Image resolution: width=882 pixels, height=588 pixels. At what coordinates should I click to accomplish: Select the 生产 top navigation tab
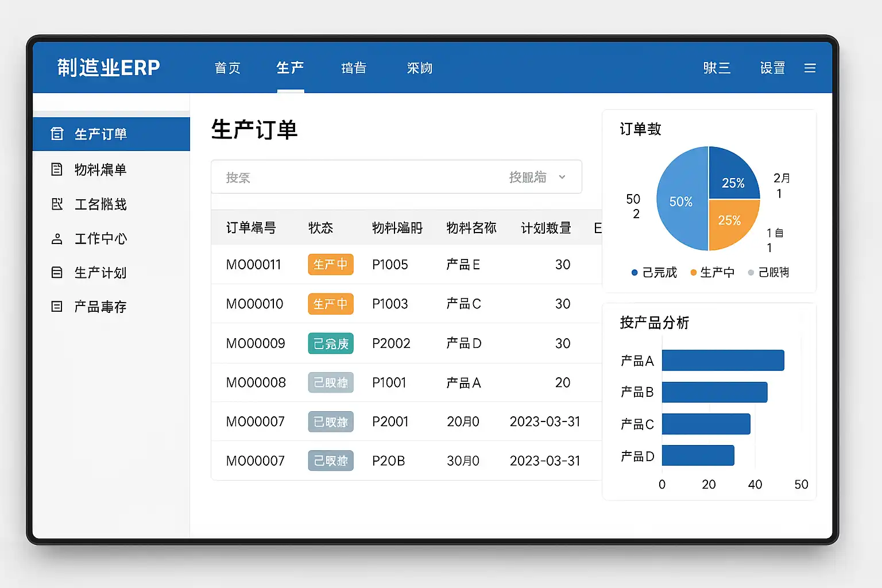coord(290,68)
